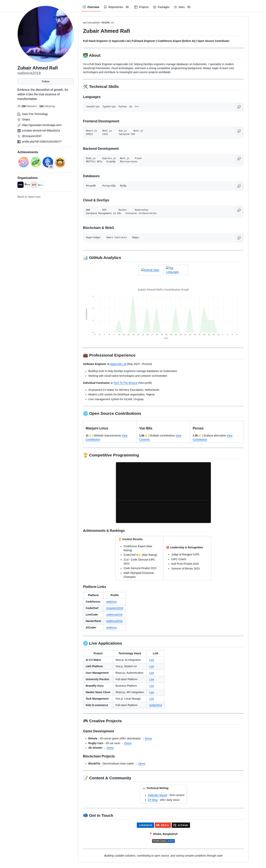View the 158 followers list
The image size is (266, 868).
point(29,106)
